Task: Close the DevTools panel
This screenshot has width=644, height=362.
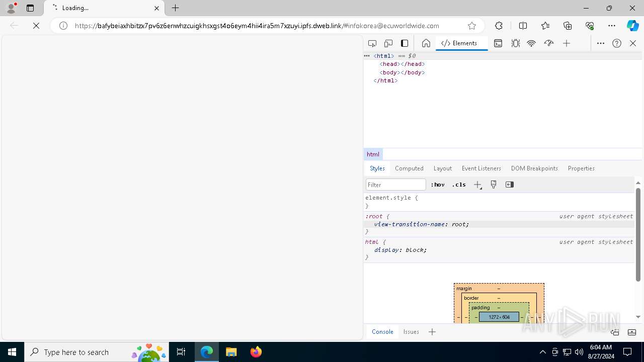Action: [633, 43]
